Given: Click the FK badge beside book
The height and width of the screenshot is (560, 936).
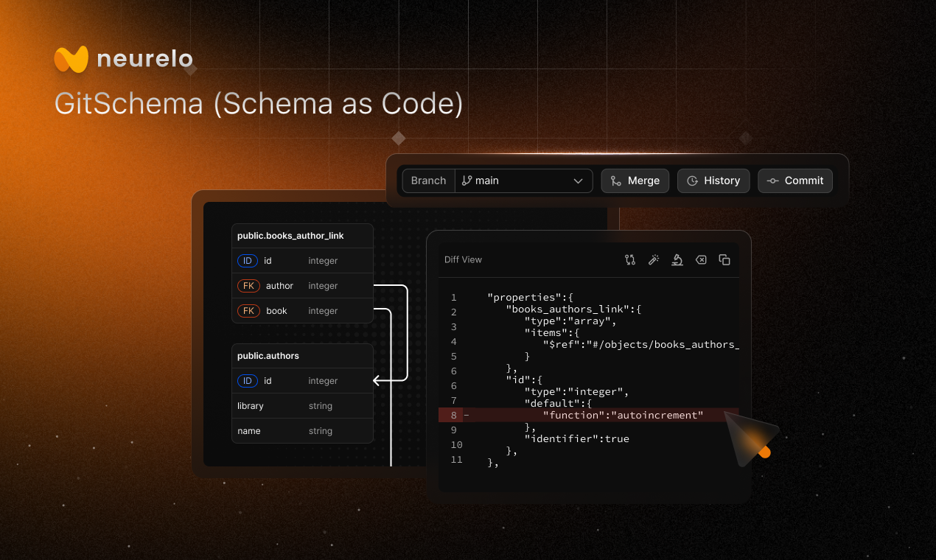Looking at the screenshot, I should coord(248,311).
